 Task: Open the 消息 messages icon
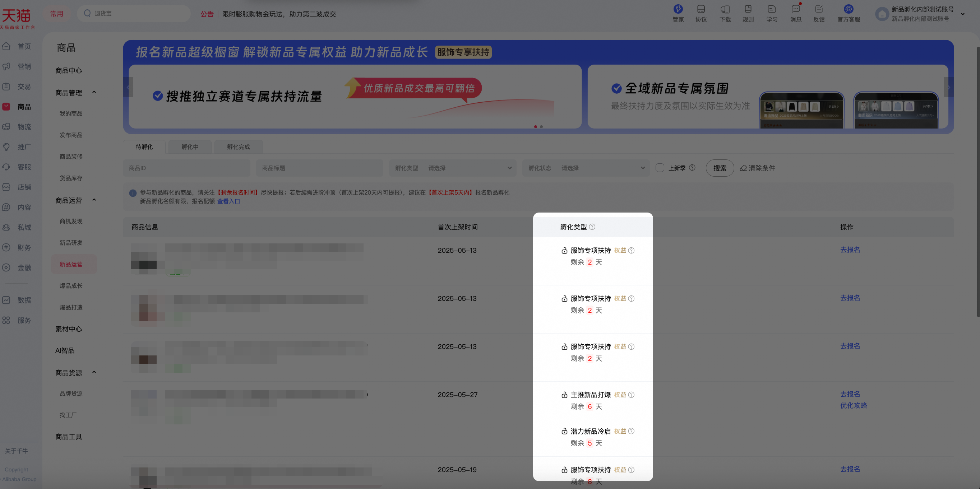795,13
